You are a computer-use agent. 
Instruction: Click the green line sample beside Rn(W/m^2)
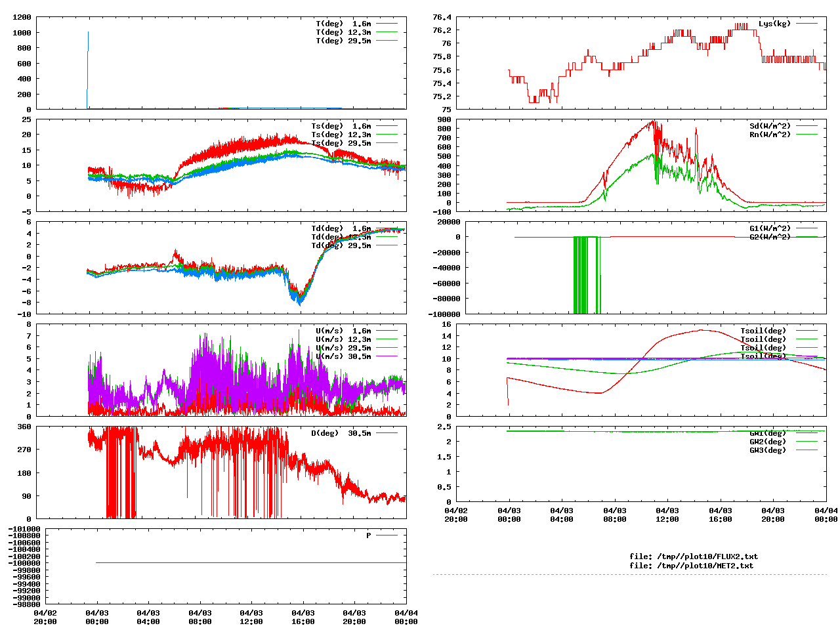tap(807, 135)
